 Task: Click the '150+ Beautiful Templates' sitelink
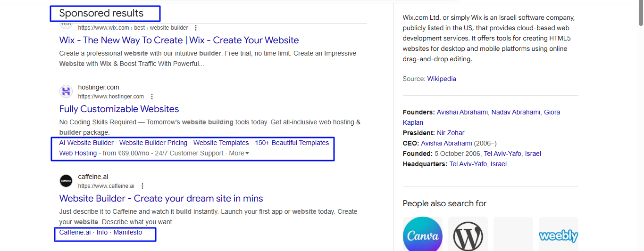click(x=292, y=143)
